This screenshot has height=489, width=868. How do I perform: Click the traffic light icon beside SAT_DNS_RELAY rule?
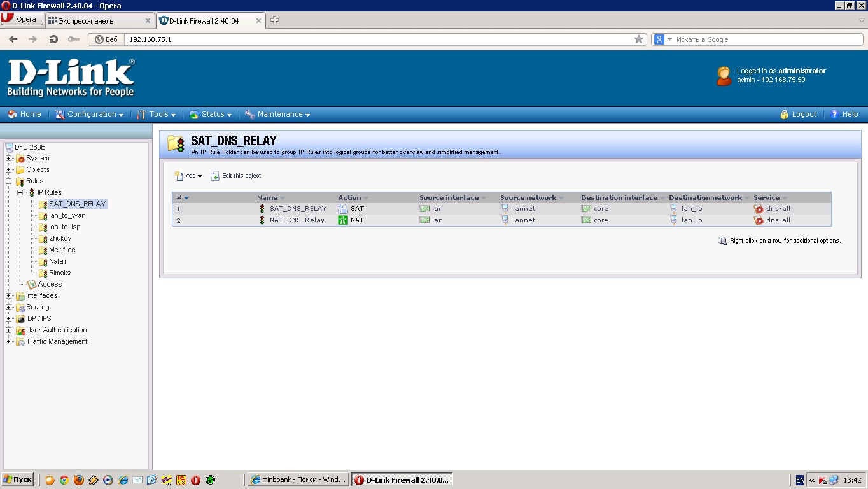[262, 209]
